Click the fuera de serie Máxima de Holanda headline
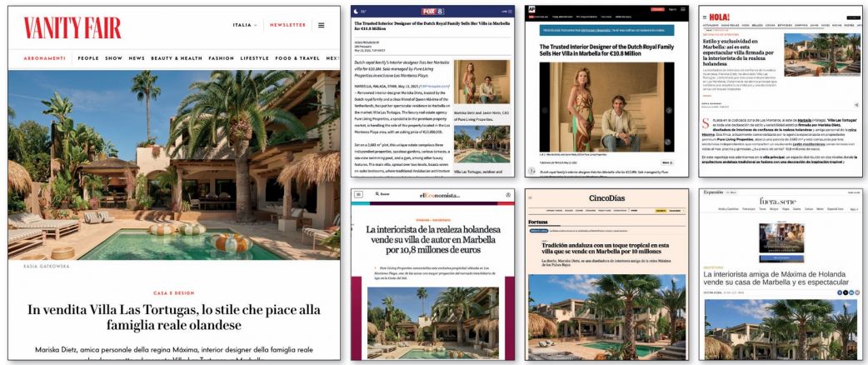This screenshot has width=868, height=365. [x=776, y=278]
